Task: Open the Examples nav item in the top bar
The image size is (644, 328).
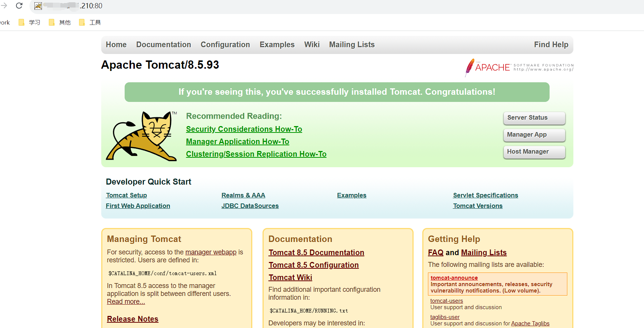Action: 277,45
